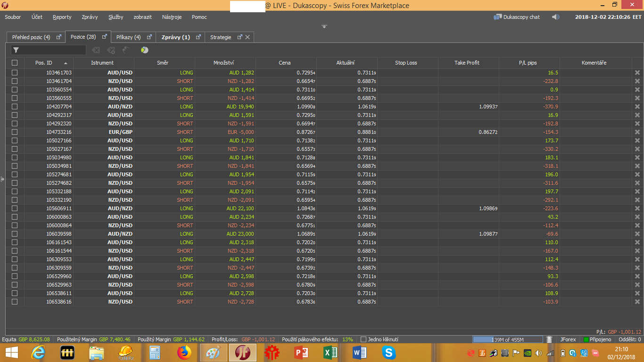The image size is (644, 362).
Task: Close the EUR/GBP position 104733216 via X
Action: tap(637, 132)
